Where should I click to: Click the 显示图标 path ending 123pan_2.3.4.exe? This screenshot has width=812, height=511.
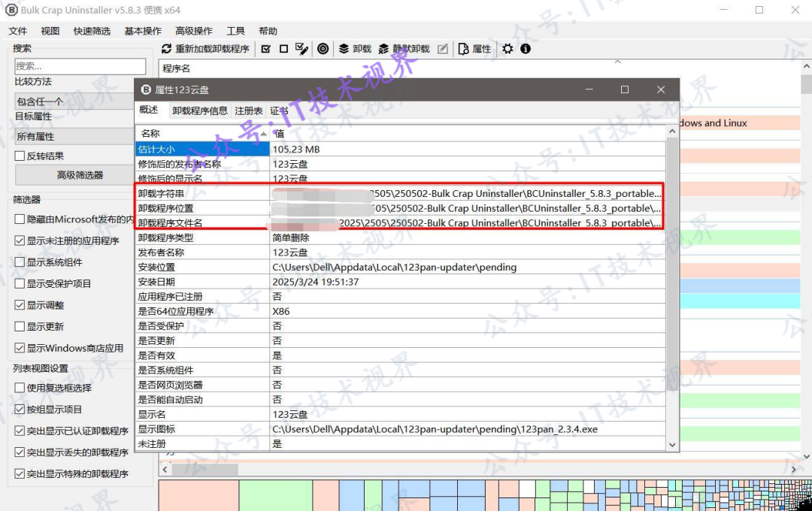[435, 429]
